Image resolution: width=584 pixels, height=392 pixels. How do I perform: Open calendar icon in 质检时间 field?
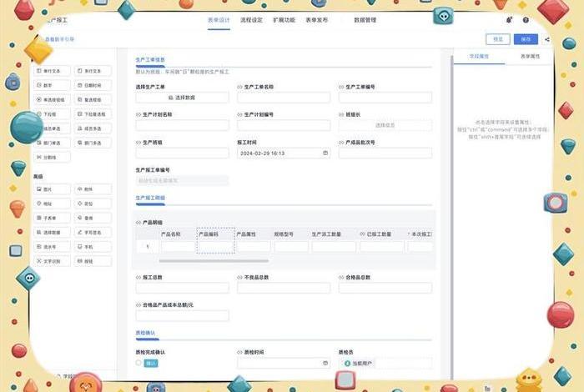coord(325,363)
